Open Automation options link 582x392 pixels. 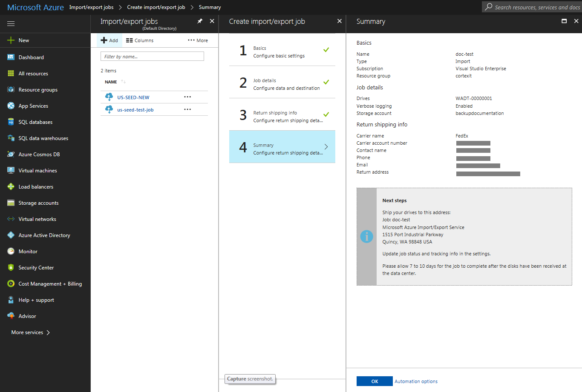416,381
